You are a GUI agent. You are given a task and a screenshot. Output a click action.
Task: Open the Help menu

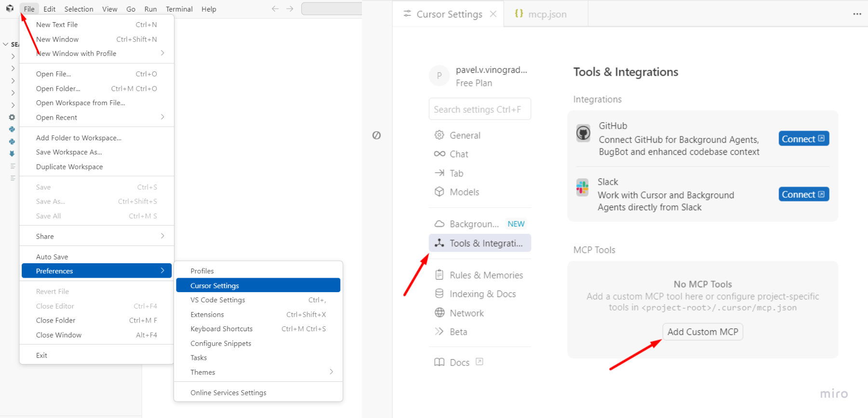tap(209, 9)
